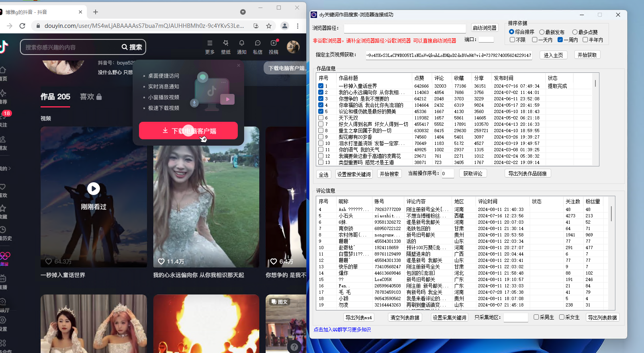The width and height of the screenshot is (644, 353).
Task: Select the 最新发布 radio button
Action: [x=542, y=32]
